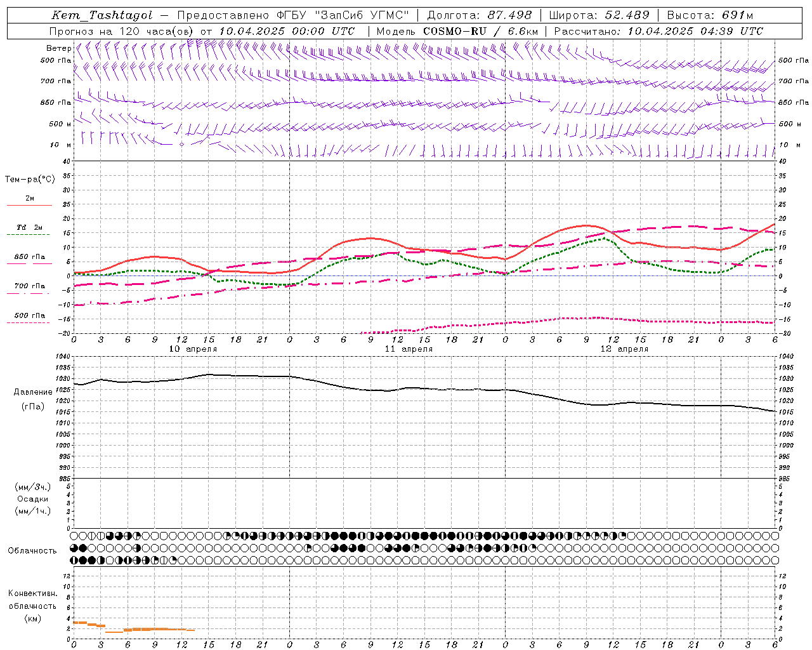Click the Давление panel label
This screenshot has height=650, width=812.
33,392
